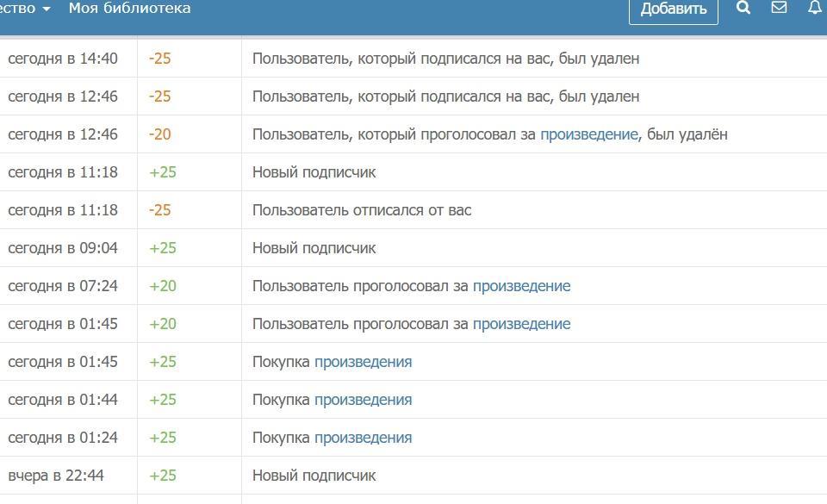Click the сегодня в 14:40 timestamp
Screen dimensions: 827x504
63,59
